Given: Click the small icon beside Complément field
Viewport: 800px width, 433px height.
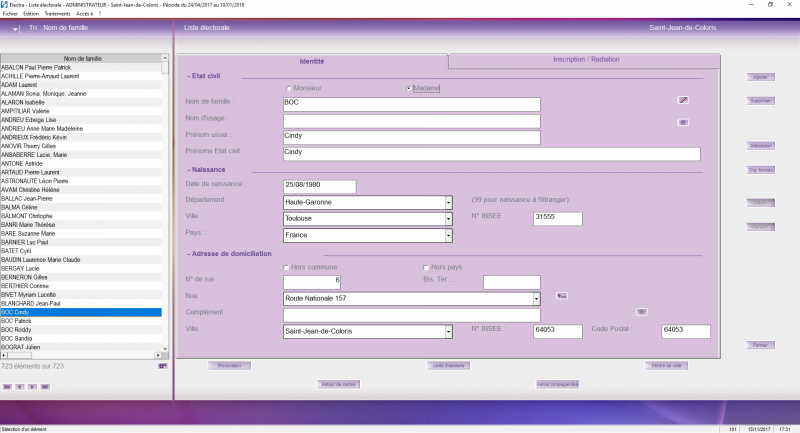Looking at the screenshot, I should coord(642,312).
